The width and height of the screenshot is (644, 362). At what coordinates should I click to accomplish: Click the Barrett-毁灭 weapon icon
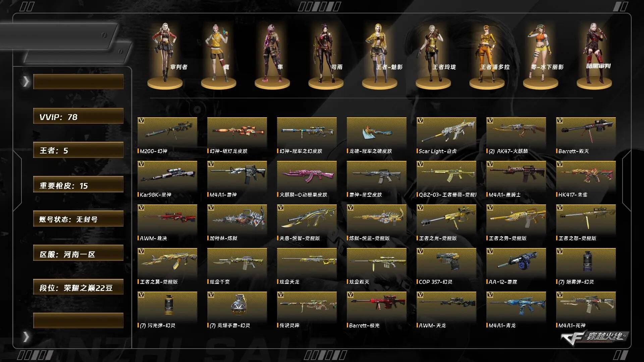pos(586,132)
